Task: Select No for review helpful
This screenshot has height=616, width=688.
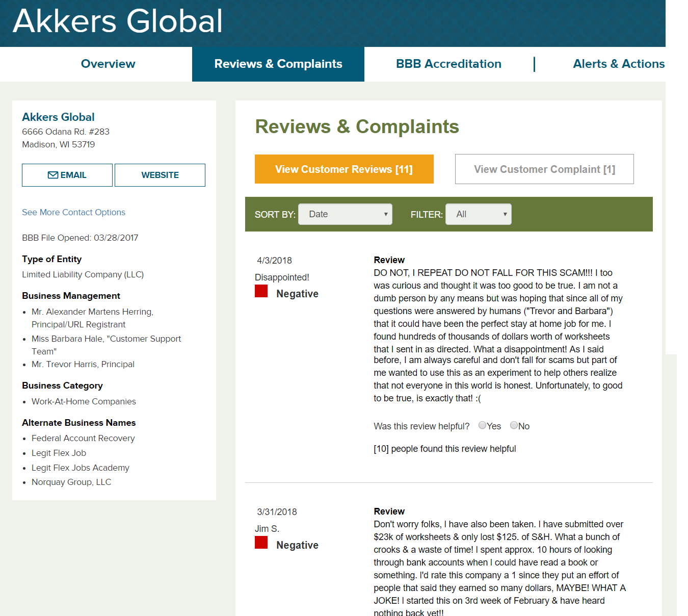Action: 514,425
